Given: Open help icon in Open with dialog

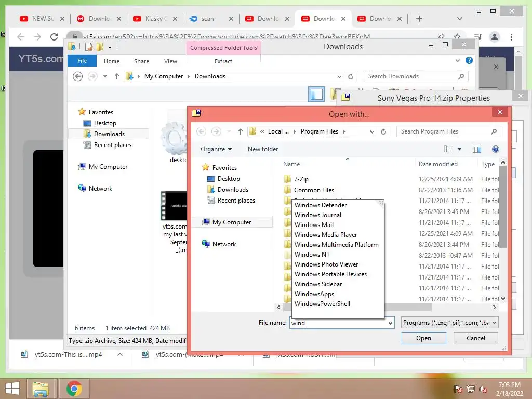Looking at the screenshot, I should [495, 149].
